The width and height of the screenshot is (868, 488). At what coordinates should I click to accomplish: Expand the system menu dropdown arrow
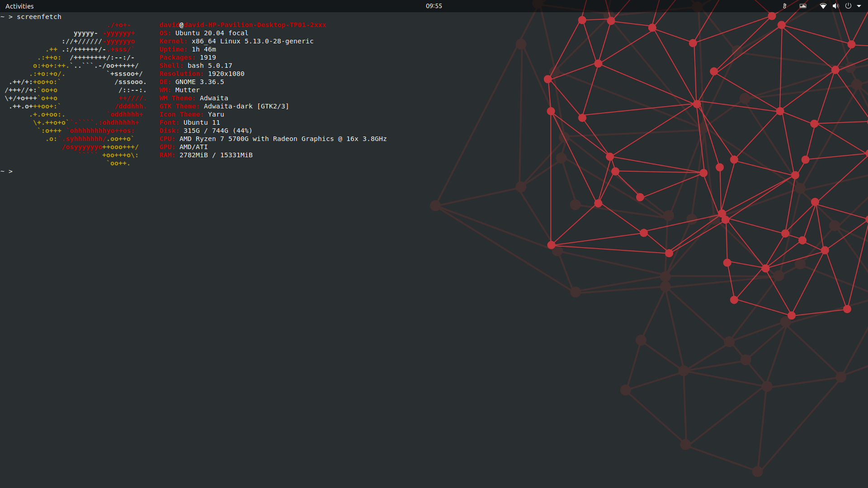pos(859,6)
